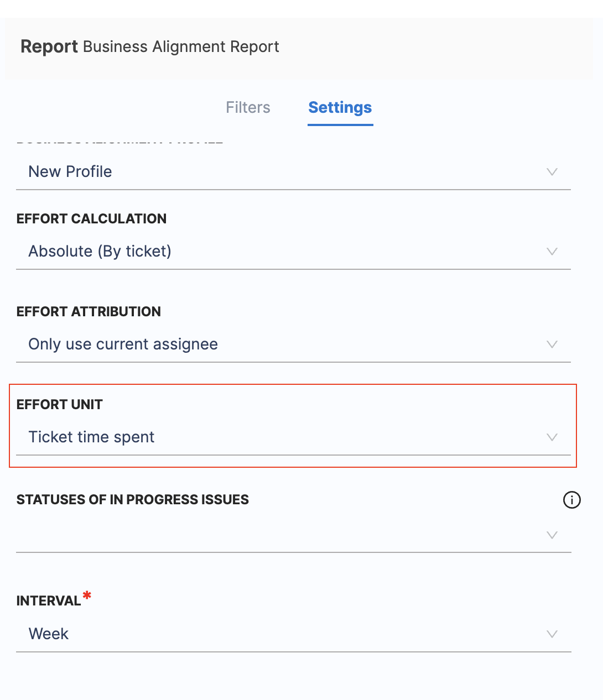The height and width of the screenshot is (700, 603).
Task: Click the Business Alignment Report title
Action: coord(181,47)
